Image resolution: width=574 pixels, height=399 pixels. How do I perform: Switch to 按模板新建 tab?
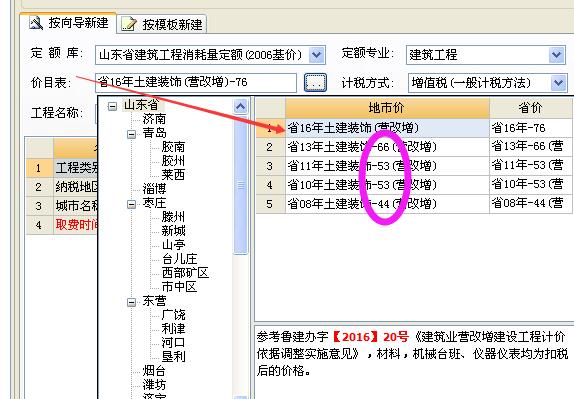point(162,25)
